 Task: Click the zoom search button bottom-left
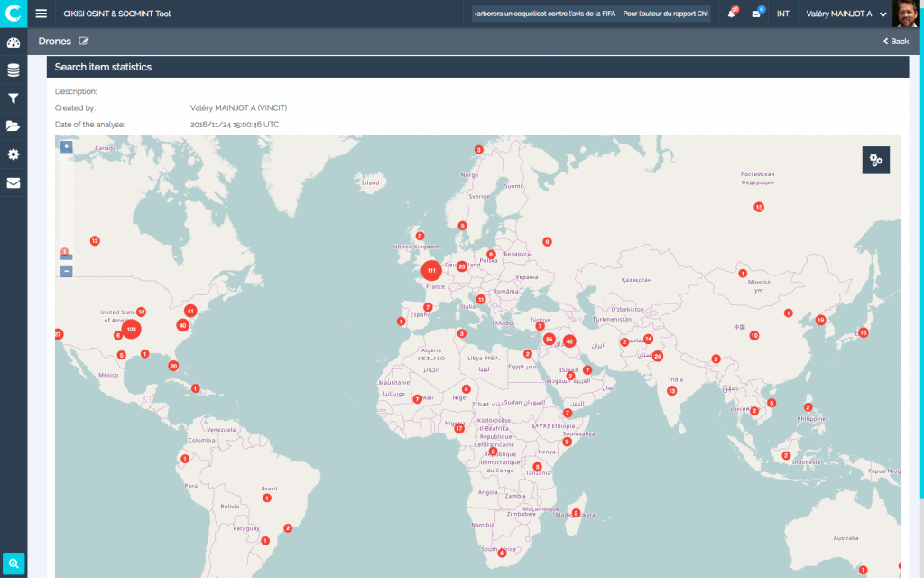tap(14, 564)
